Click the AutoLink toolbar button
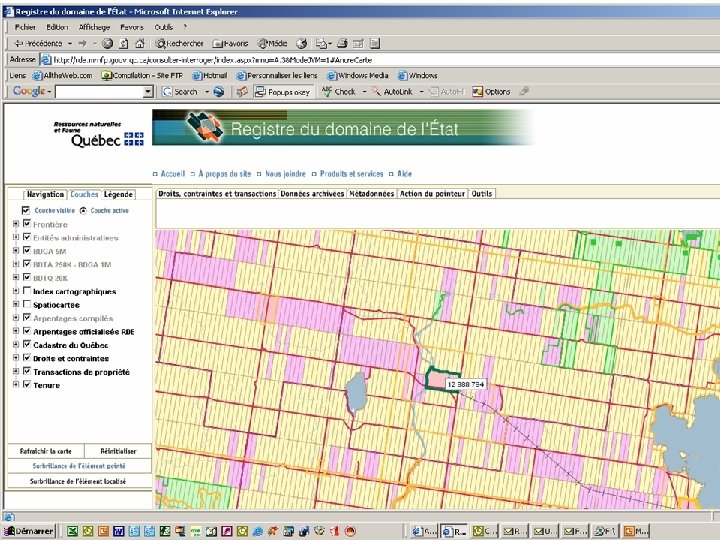Image resolution: width=720 pixels, height=540 pixels. (x=392, y=92)
